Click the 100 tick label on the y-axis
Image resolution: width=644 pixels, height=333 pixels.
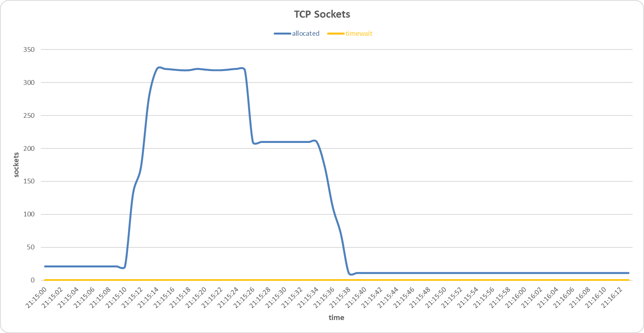click(29, 214)
